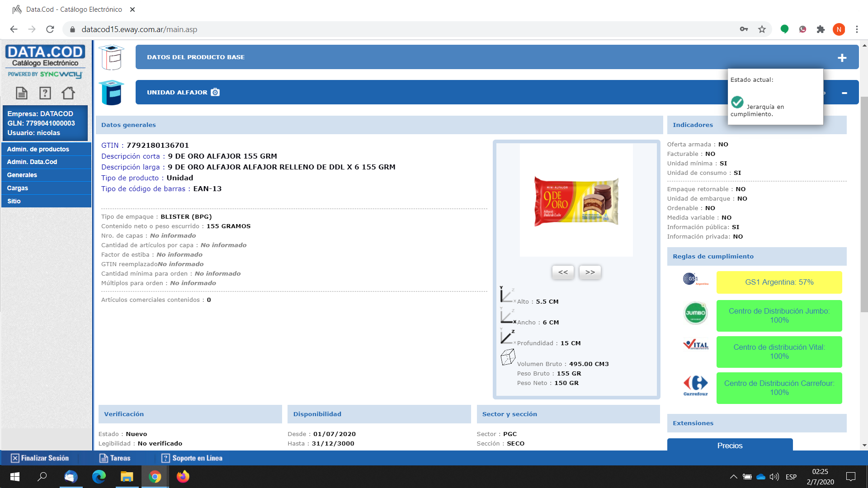Click the Reglas de cumplimiento heading
This screenshot has height=488, width=868.
pos(713,256)
